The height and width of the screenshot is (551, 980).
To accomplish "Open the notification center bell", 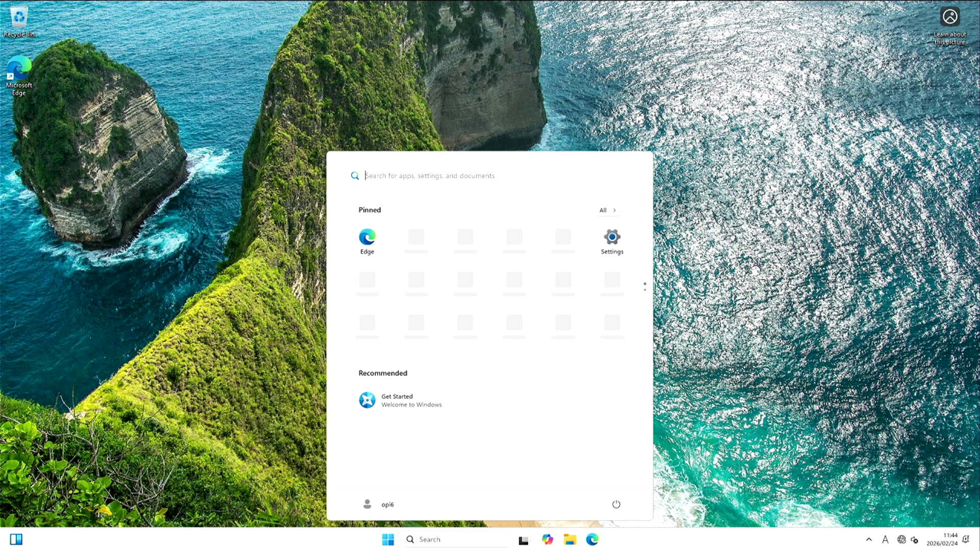I will click(966, 539).
